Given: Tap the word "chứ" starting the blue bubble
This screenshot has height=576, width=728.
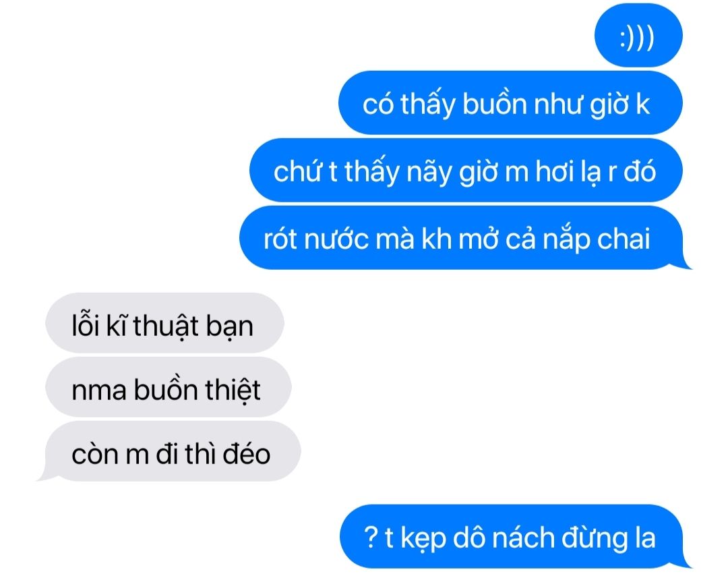Looking at the screenshot, I should coord(297,171).
